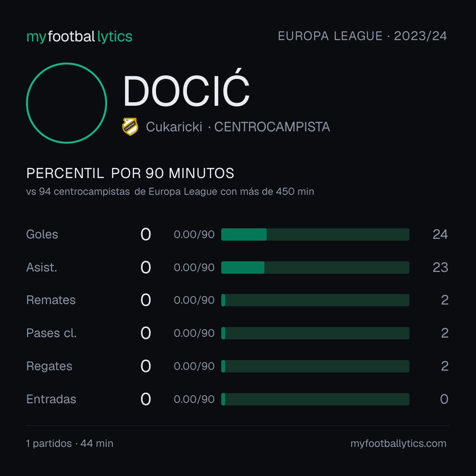The image size is (476, 476).
Task: Select the Goles percentile bar
Action: coord(315,234)
